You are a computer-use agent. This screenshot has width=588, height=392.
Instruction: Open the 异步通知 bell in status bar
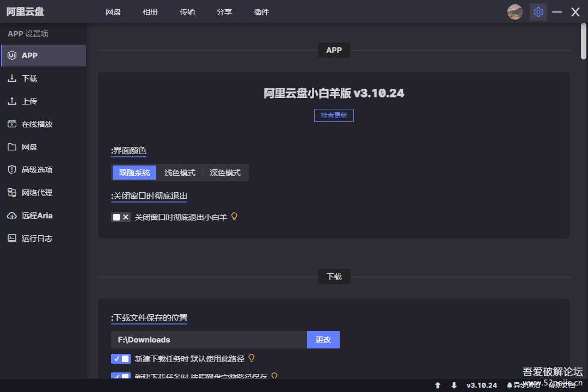[x=510, y=385]
